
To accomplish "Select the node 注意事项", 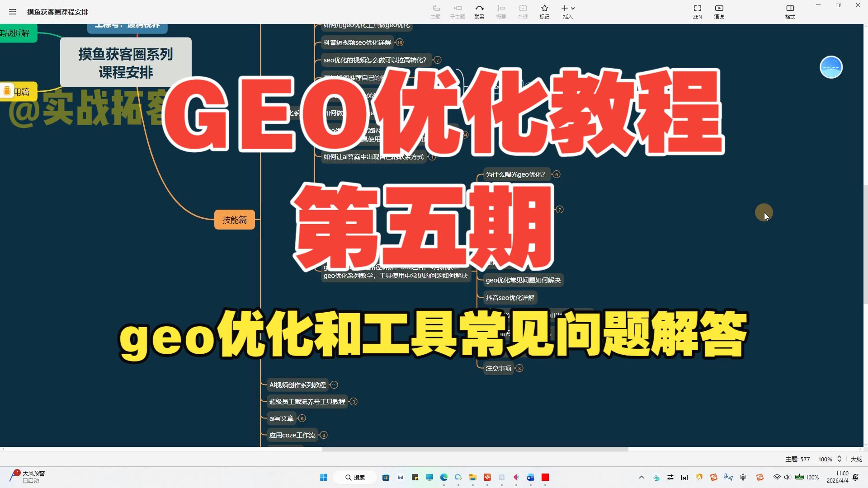I will click(498, 368).
